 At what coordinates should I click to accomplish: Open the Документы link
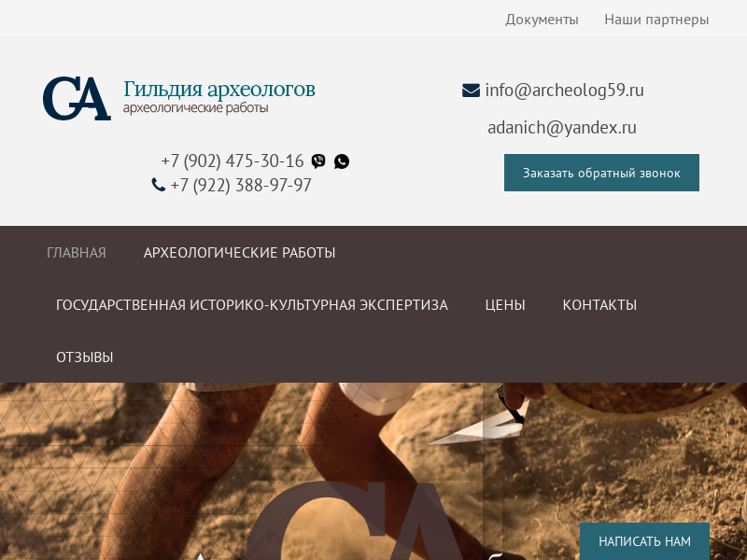(x=542, y=20)
